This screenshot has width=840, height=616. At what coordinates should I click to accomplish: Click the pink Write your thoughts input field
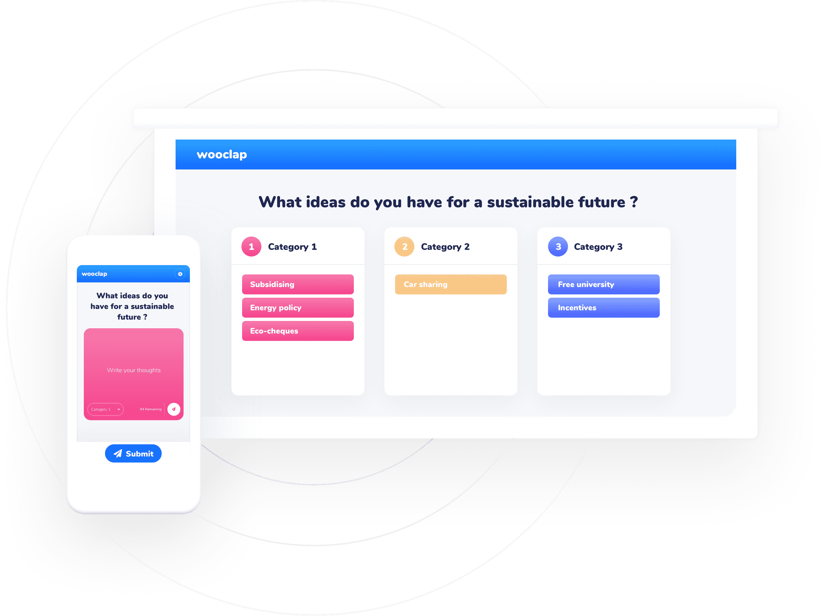click(132, 369)
